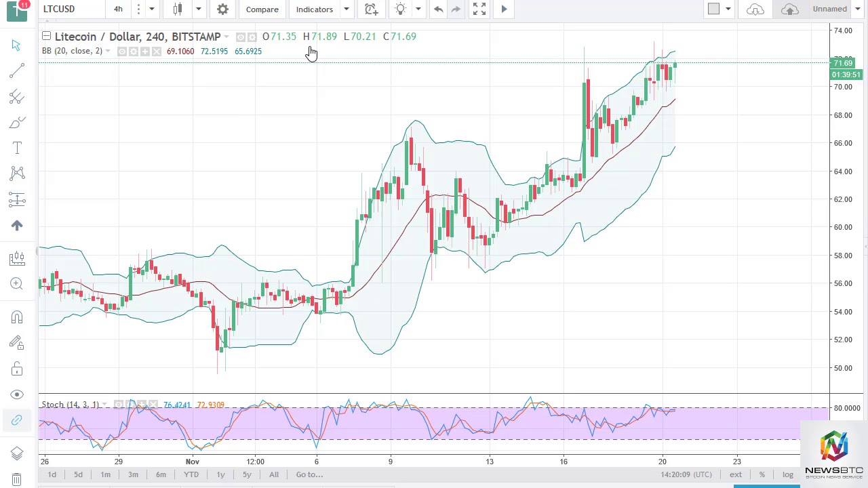This screenshot has width=868, height=488.
Task: Open the BB indicator settings gear
Action: coord(134,52)
